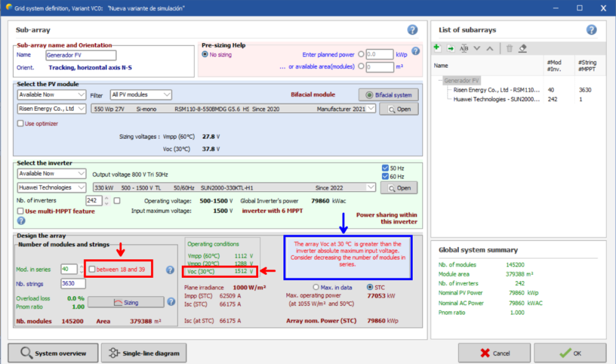Viewport: 616px width, 364px height.
Task: Move the subarray up in the list
Action: coord(490,48)
